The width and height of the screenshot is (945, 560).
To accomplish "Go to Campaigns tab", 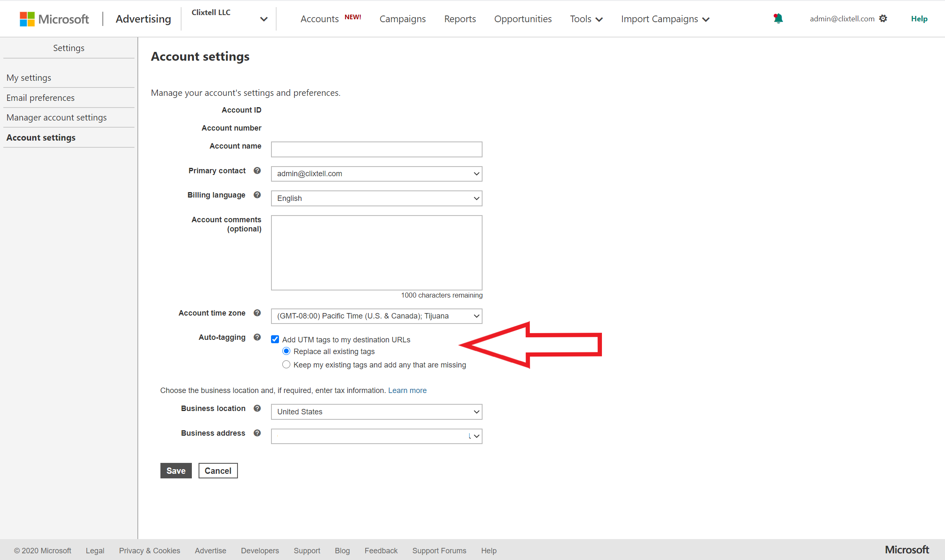I will [x=403, y=19].
